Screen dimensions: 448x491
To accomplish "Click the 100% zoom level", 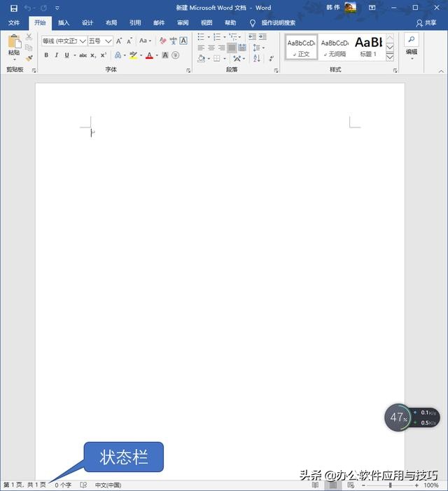I will (430, 485).
